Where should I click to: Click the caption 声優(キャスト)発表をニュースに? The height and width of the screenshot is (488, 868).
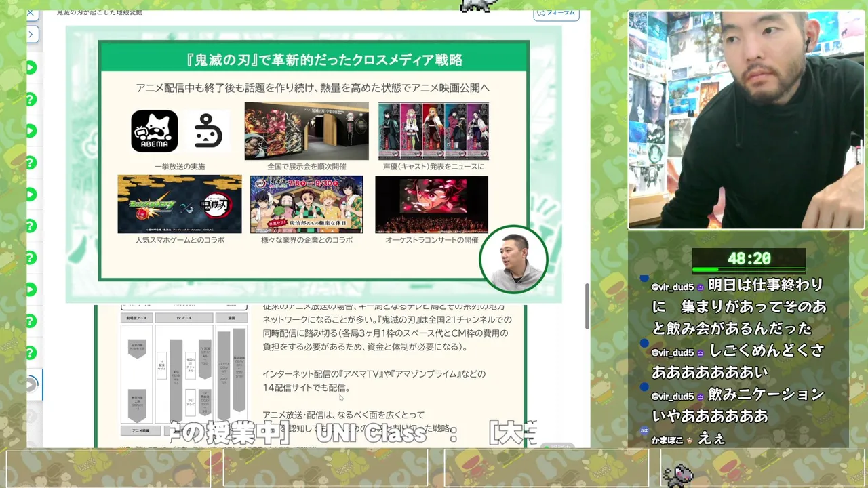point(434,167)
